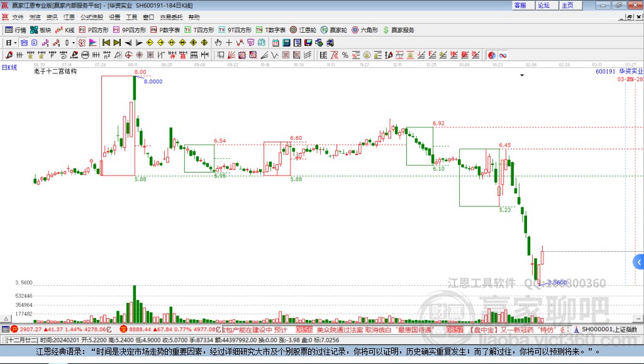Click the 板块 sector toolbar button
Viewport: 644px width, 364px height.
pos(41,30)
